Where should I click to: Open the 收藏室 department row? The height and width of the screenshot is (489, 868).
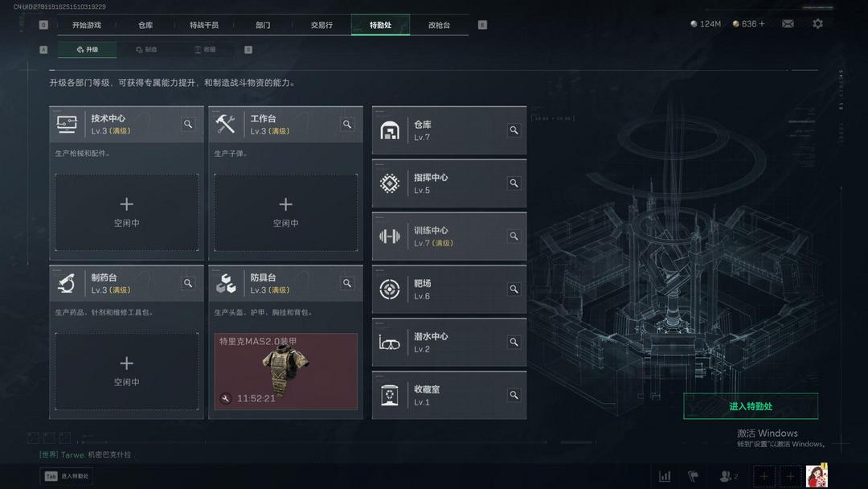(x=449, y=396)
